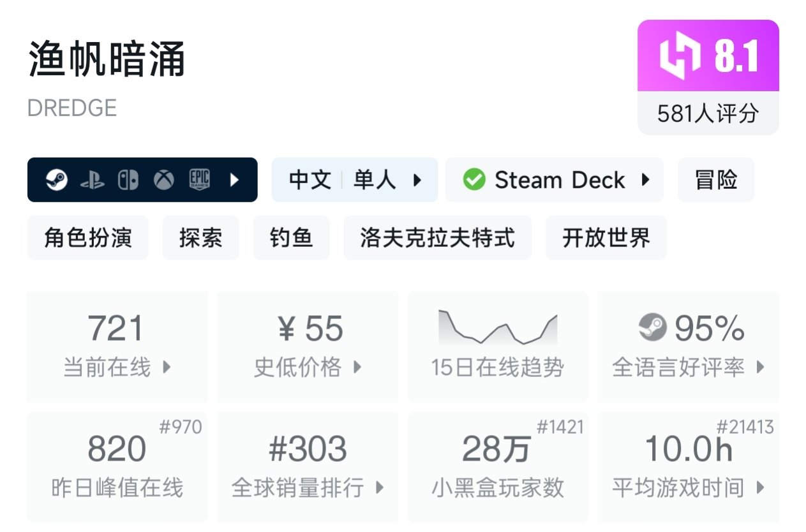Expand the Steam Deck compatibility arrow
Image resolution: width=806 pixels, height=532 pixels.
tap(645, 180)
